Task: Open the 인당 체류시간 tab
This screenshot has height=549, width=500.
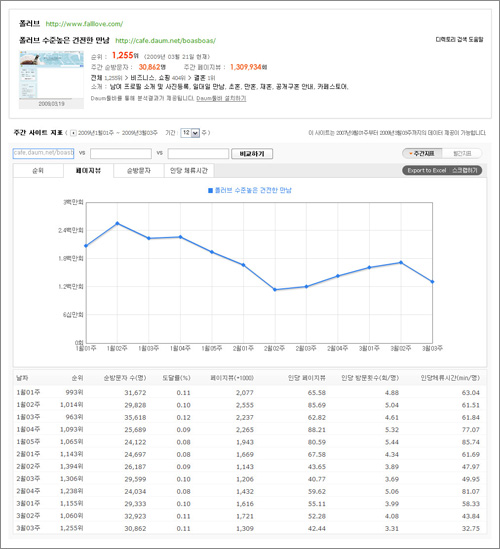Action: [x=189, y=171]
